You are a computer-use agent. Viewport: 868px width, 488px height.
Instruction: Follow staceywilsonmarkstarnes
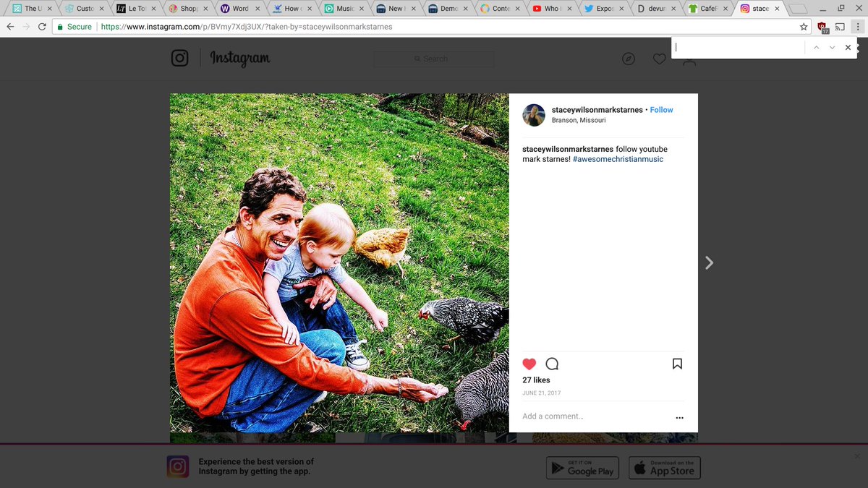click(661, 110)
